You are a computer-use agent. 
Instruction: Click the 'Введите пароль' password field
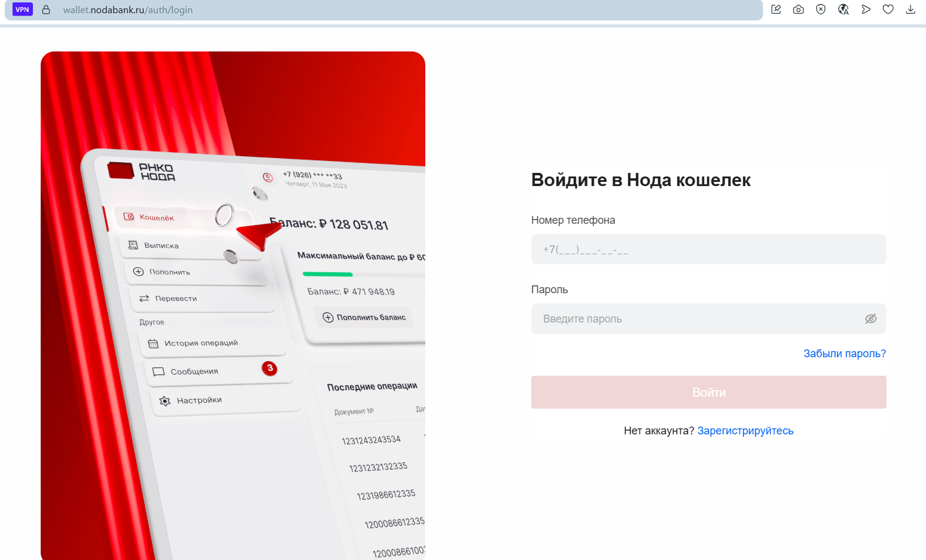(708, 319)
